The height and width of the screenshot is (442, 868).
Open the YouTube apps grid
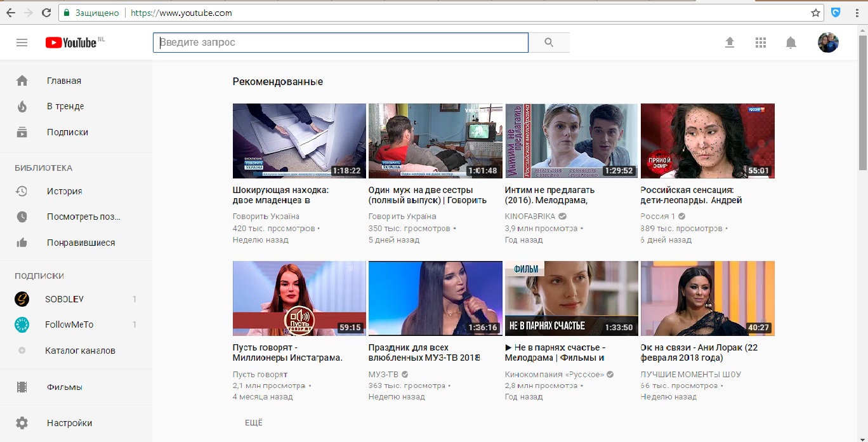[x=761, y=43]
